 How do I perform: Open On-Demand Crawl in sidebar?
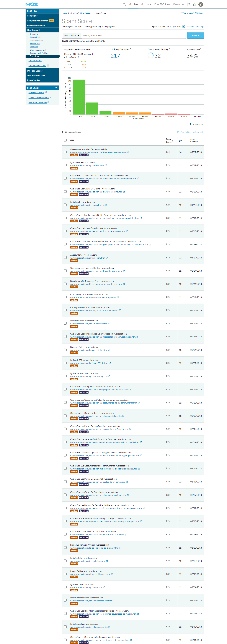(42, 75)
